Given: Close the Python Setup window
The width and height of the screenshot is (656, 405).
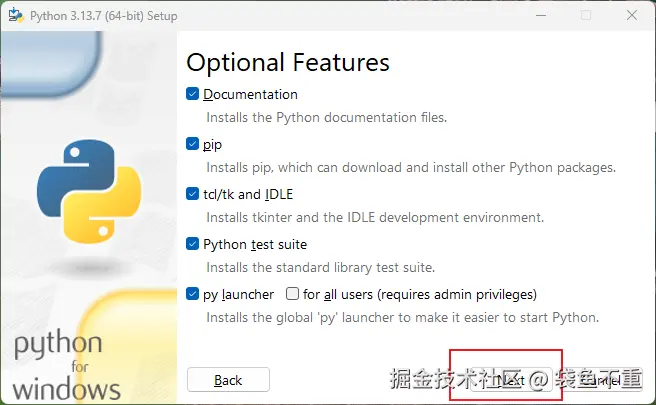Looking at the screenshot, I should [x=632, y=15].
